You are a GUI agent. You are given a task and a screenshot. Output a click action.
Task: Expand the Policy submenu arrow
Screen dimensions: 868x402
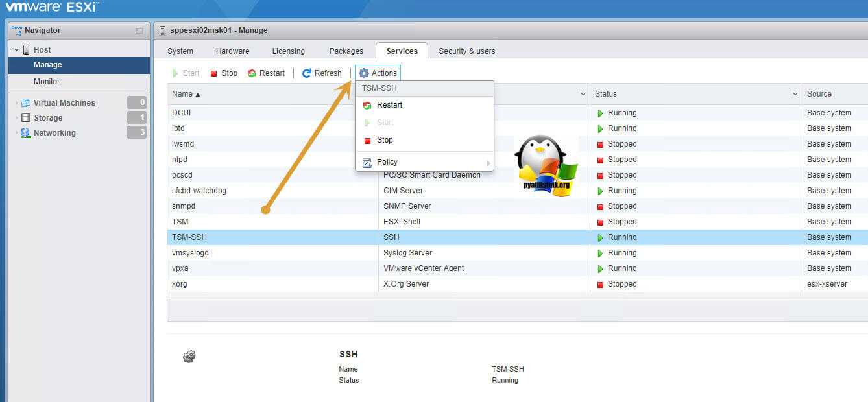click(x=488, y=163)
